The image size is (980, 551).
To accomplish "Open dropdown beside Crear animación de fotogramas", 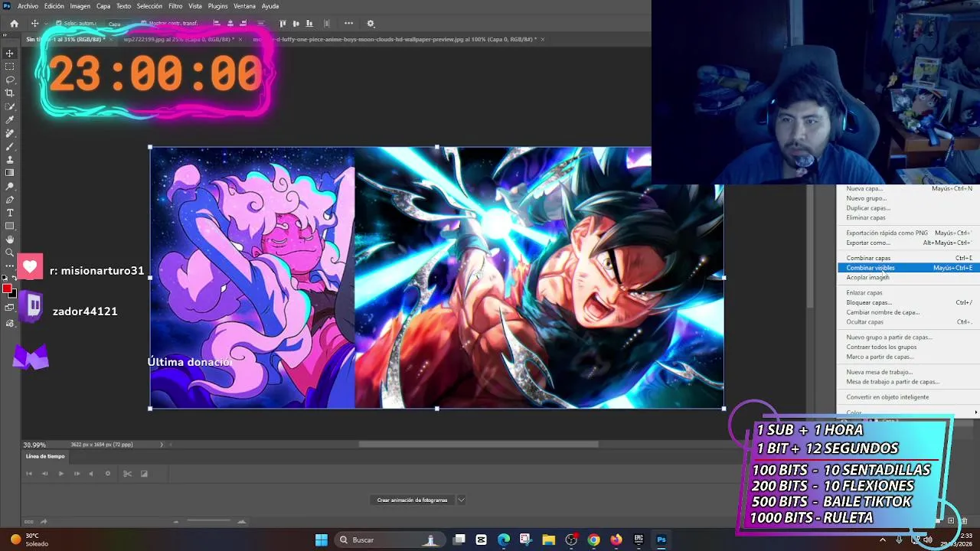I will (461, 500).
